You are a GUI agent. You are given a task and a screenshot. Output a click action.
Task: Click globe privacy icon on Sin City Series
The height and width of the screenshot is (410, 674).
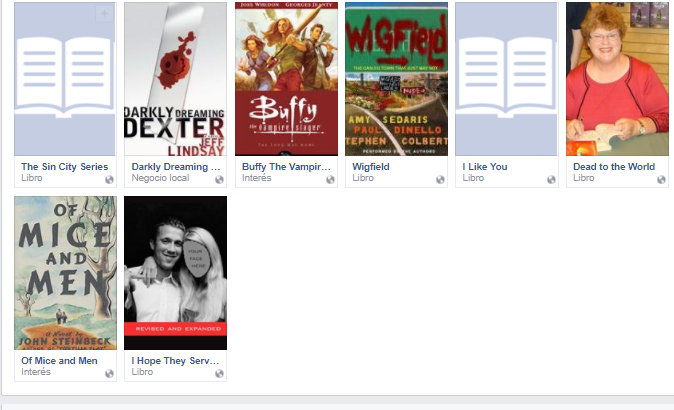[110, 180]
